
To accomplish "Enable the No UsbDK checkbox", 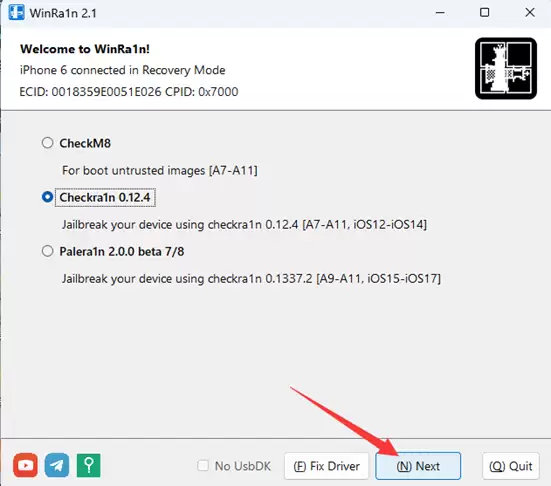I will [x=203, y=466].
